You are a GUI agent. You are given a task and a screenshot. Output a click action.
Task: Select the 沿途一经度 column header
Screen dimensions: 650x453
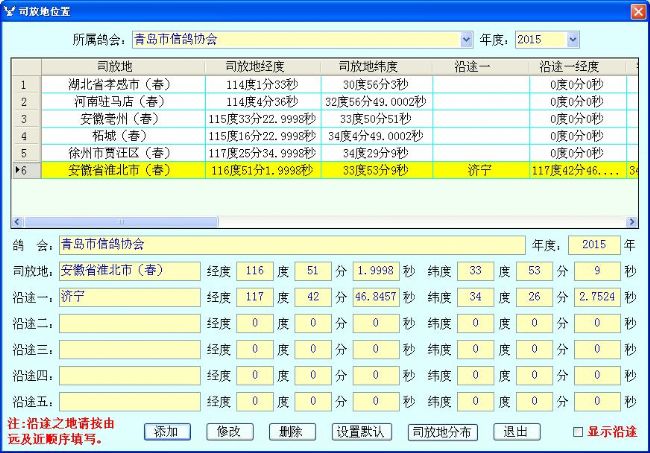click(x=577, y=67)
